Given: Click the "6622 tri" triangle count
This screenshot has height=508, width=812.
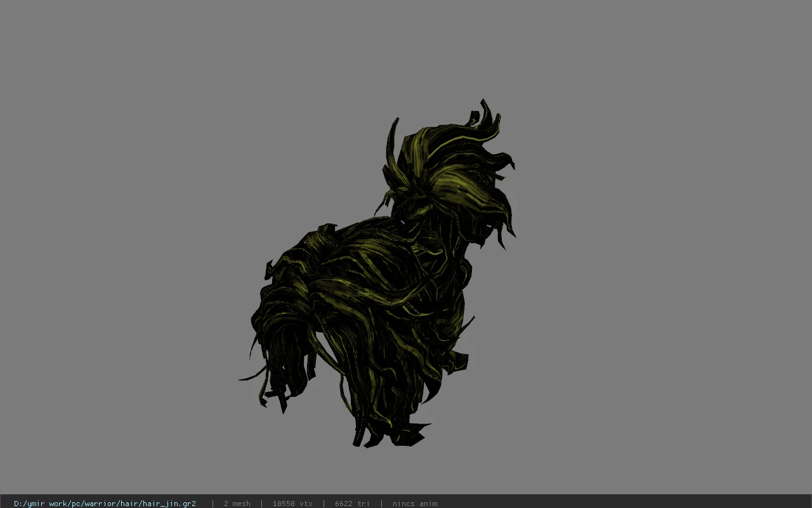Looking at the screenshot, I should click(x=352, y=504).
